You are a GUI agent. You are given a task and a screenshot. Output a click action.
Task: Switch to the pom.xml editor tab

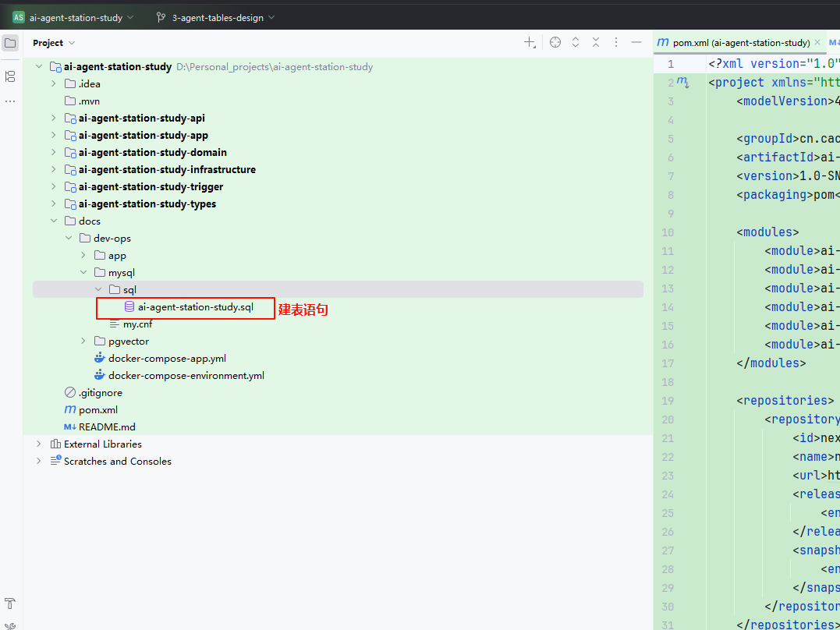(740, 43)
